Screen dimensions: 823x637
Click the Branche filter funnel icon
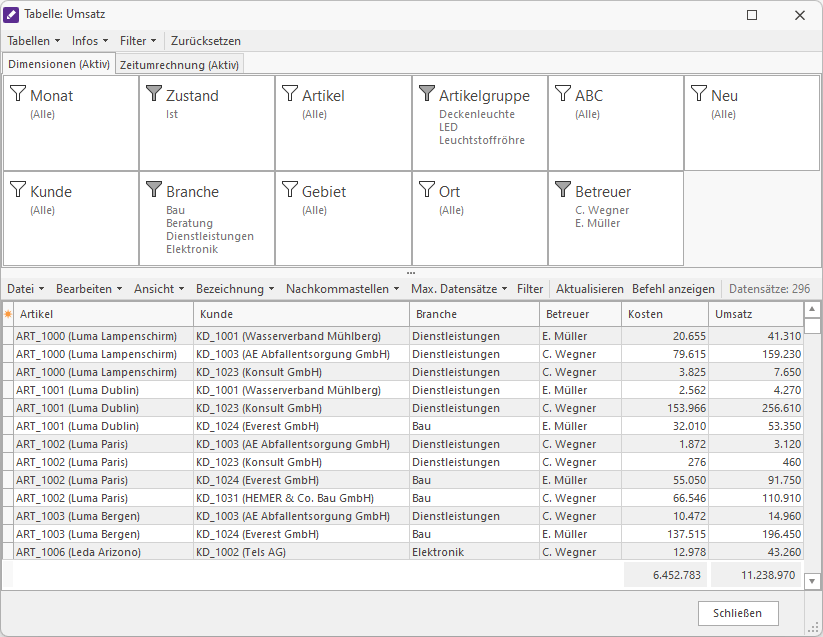pos(153,190)
